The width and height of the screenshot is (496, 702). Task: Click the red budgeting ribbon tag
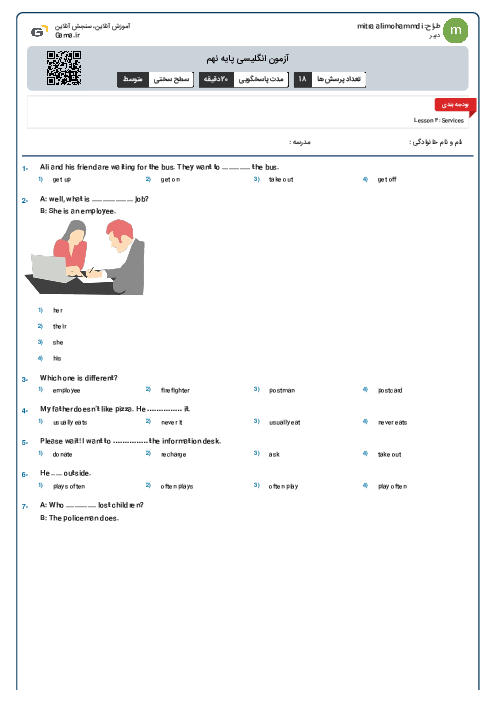point(455,105)
